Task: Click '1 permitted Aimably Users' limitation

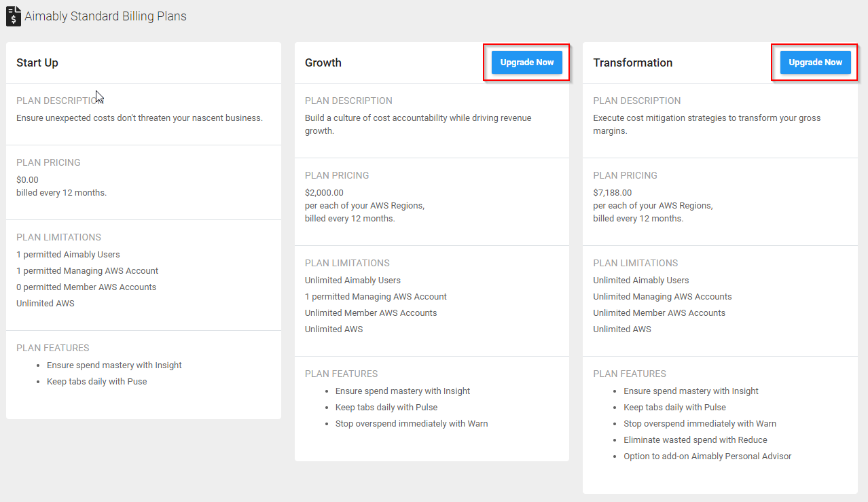Action: (68, 255)
